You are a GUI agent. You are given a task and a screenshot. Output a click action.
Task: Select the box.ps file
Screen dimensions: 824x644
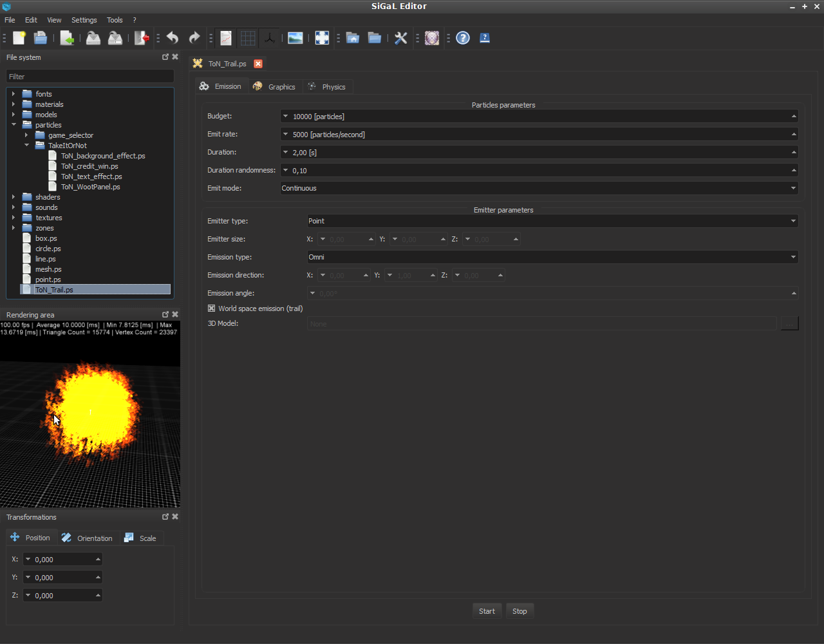pyautogui.click(x=46, y=238)
